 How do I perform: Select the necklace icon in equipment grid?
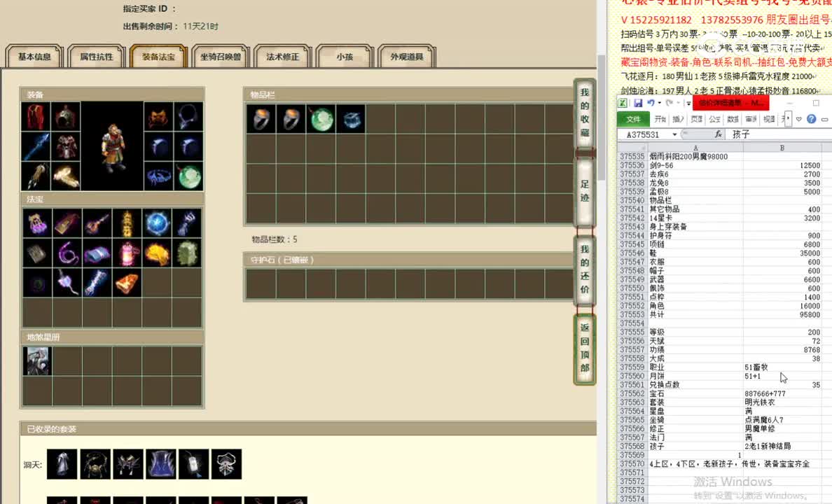(188, 117)
